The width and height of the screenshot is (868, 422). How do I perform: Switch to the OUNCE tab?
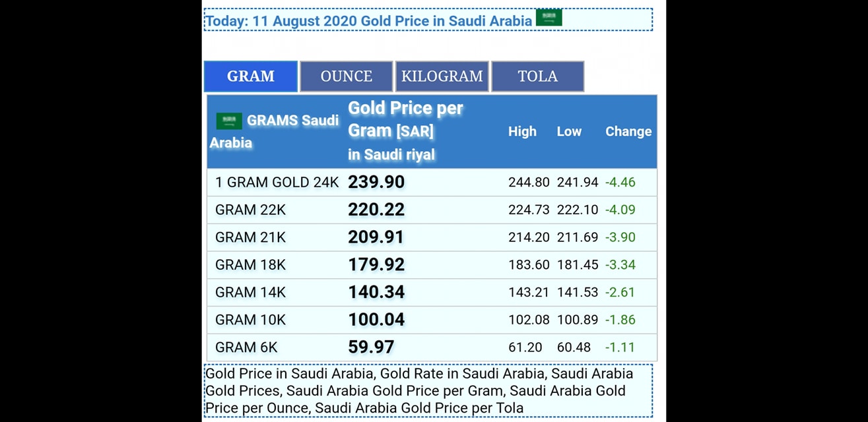coord(347,76)
